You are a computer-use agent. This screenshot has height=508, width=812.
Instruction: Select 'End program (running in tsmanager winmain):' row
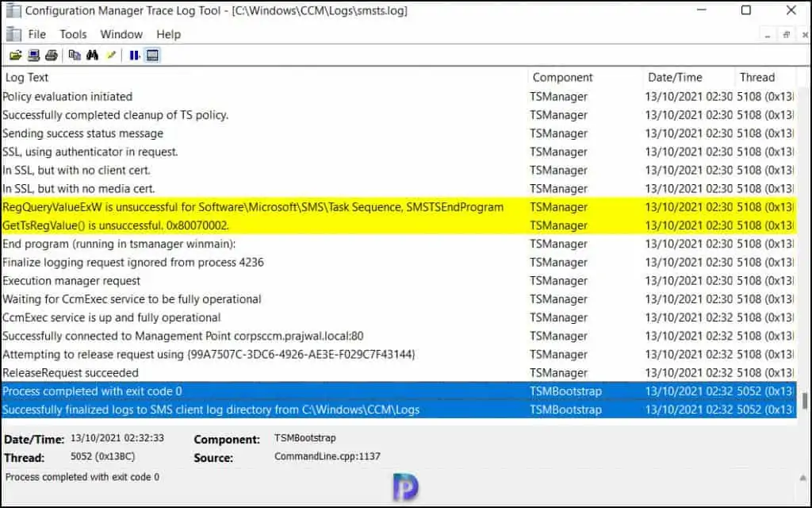pyautogui.click(x=398, y=244)
